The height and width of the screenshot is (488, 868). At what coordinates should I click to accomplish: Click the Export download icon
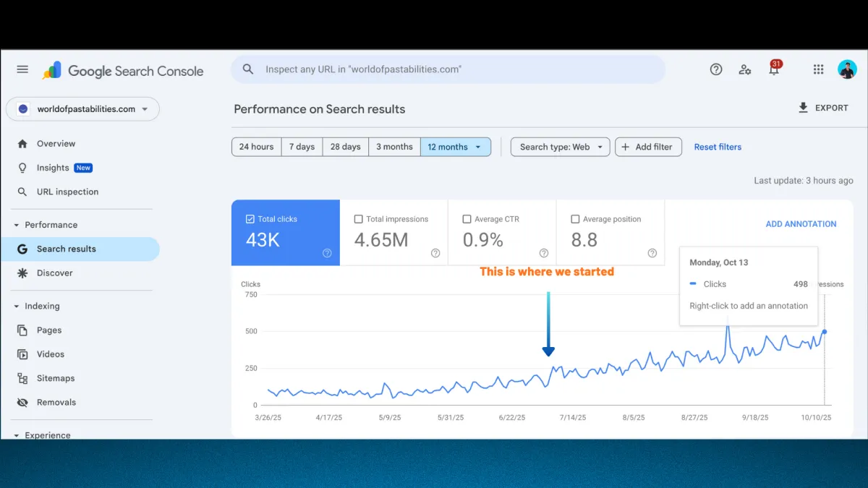803,108
